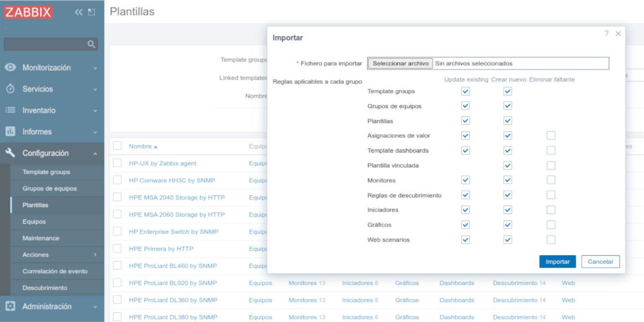Click the Importar button

coord(557,261)
